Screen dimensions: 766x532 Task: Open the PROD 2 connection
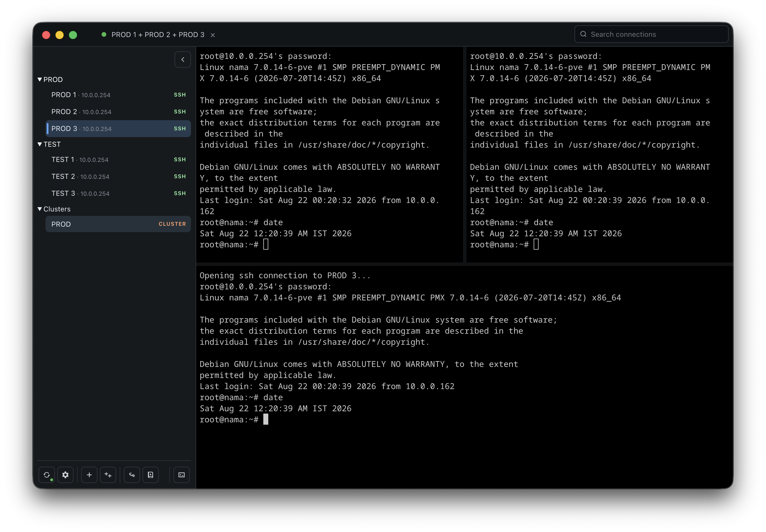coord(118,112)
